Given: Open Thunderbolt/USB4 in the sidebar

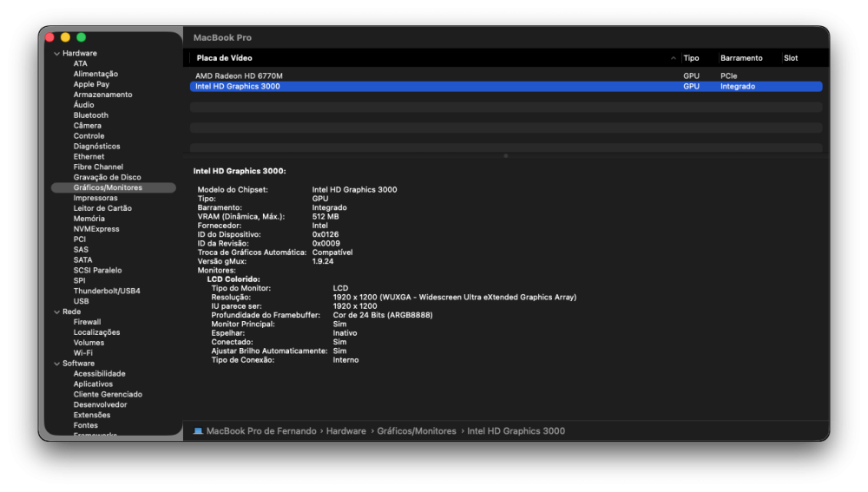Looking at the screenshot, I should tap(106, 291).
